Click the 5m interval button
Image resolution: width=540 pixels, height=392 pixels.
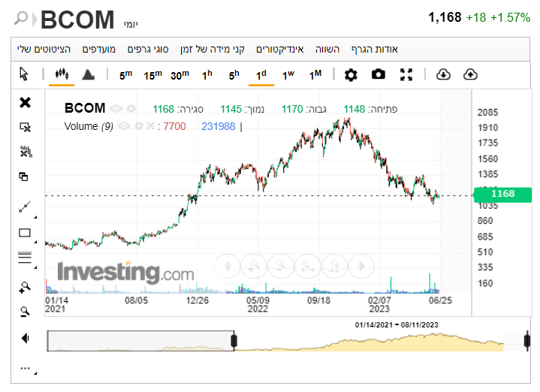tap(125, 74)
